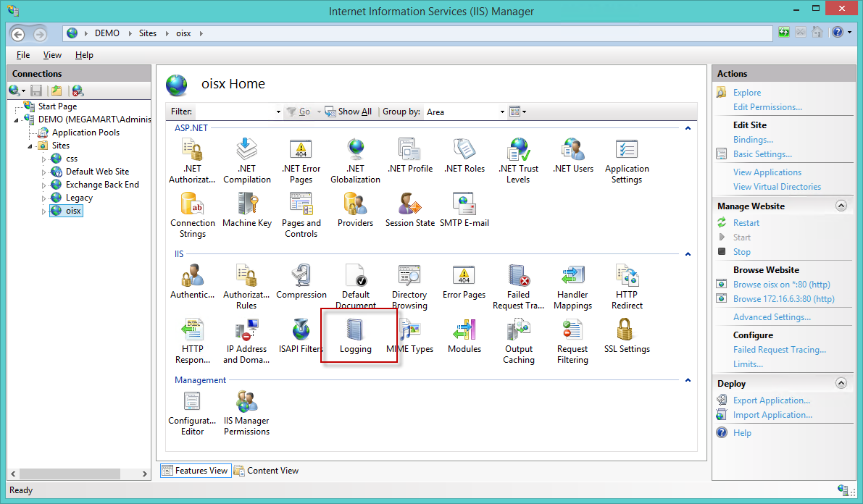Viewport: 863px width, 504px height.
Task: Open the Logging feature
Action: click(x=356, y=336)
